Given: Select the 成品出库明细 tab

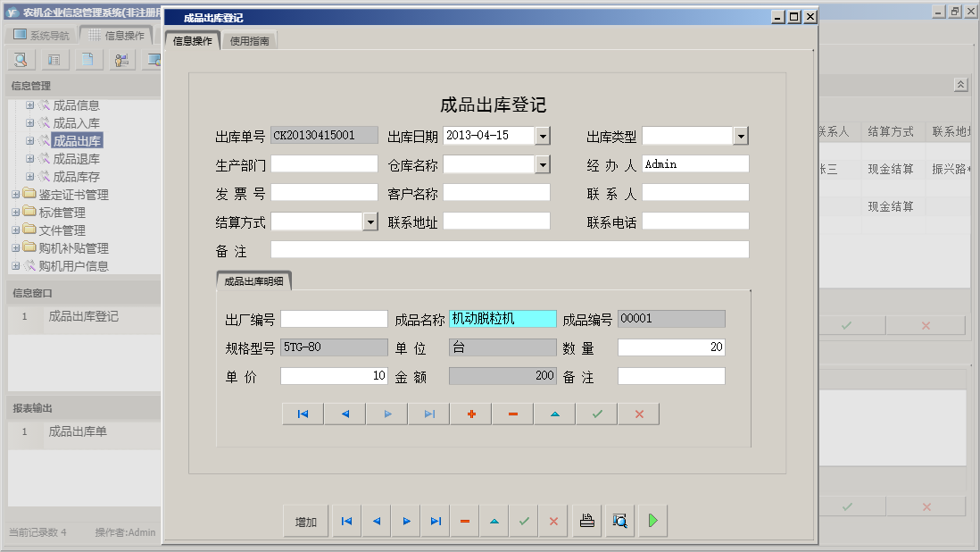Looking at the screenshot, I should tap(253, 279).
